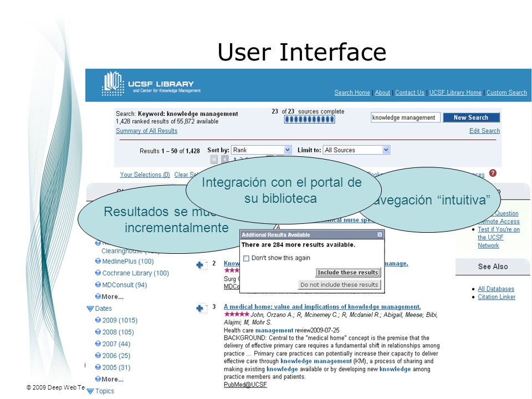Go to first results page arrow icon
Viewport: 532px width, 399px height.
[x=214, y=159]
